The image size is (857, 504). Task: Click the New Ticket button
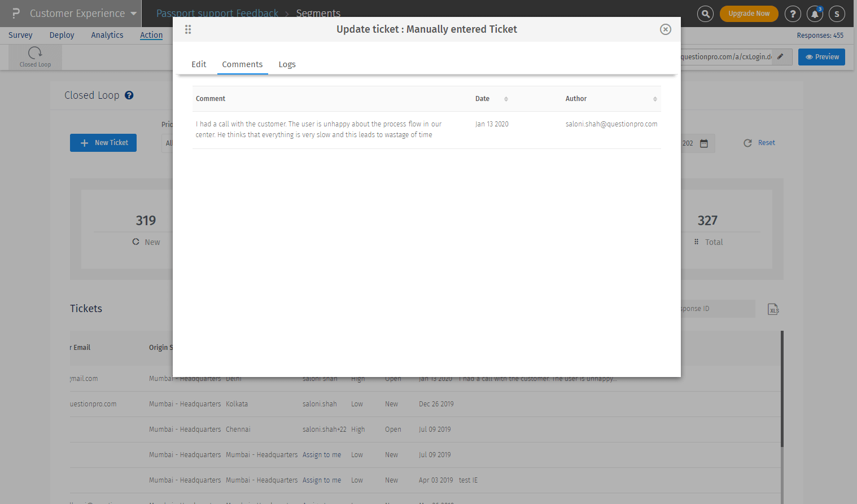(x=103, y=143)
